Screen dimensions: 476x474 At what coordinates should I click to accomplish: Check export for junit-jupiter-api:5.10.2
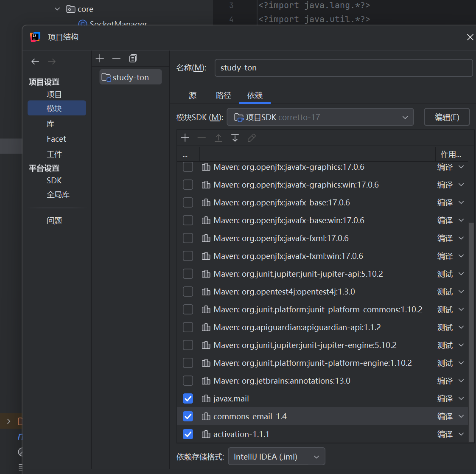tap(188, 274)
